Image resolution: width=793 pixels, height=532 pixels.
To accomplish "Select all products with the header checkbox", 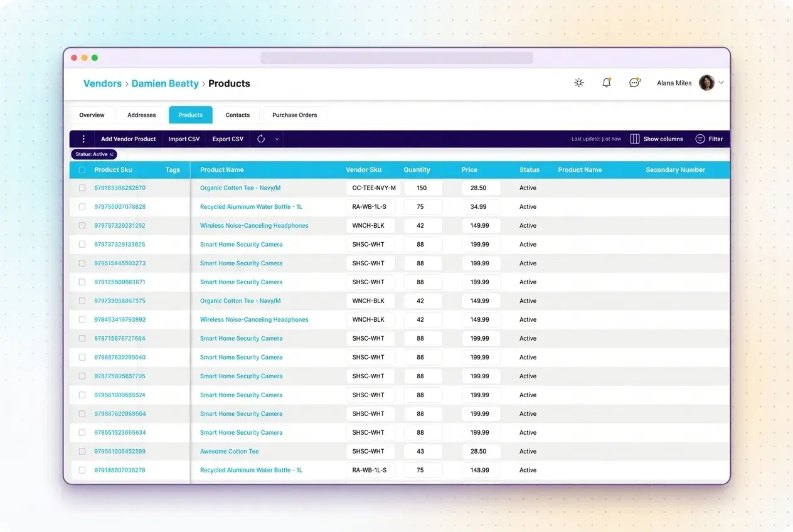I will click(x=82, y=169).
